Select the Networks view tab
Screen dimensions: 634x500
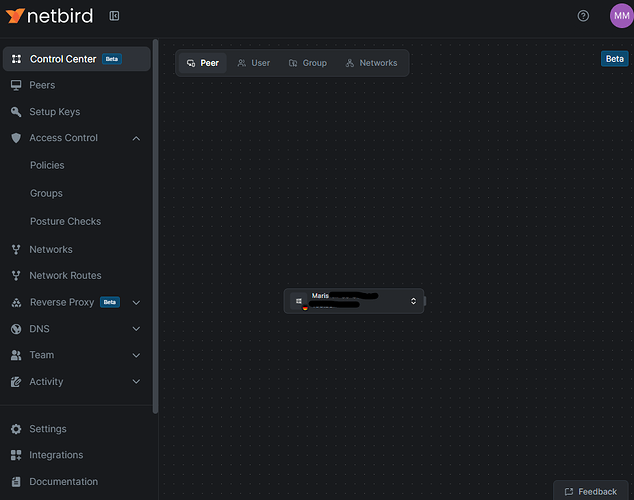tap(371, 63)
